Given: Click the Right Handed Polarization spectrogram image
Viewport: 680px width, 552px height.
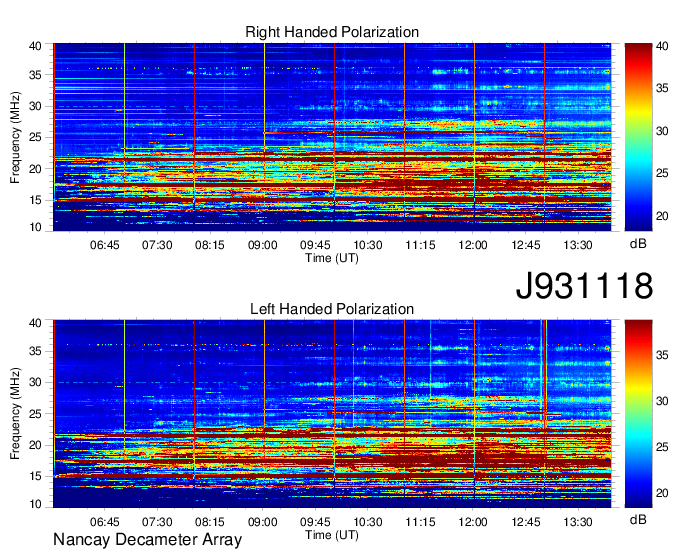Looking at the screenshot, I should pyautogui.click(x=332, y=137).
